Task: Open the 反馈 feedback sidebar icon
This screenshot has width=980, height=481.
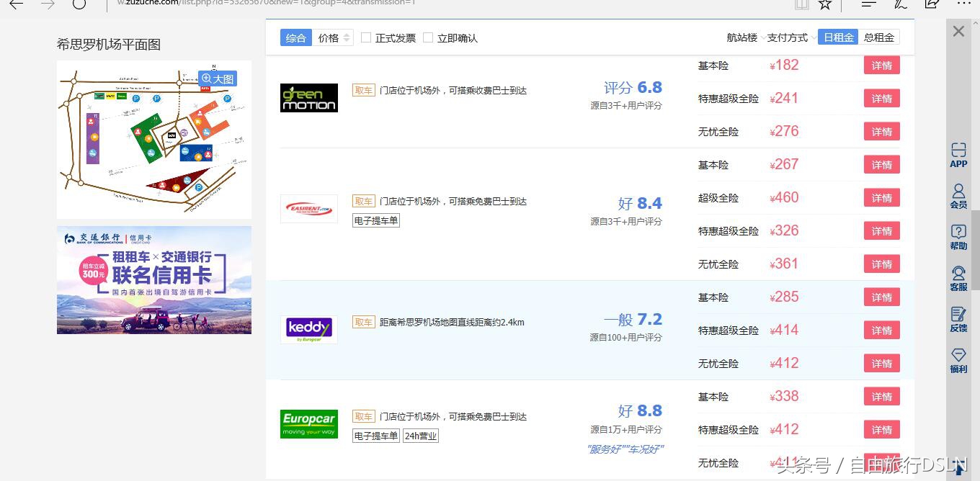Action: [x=958, y=319]
